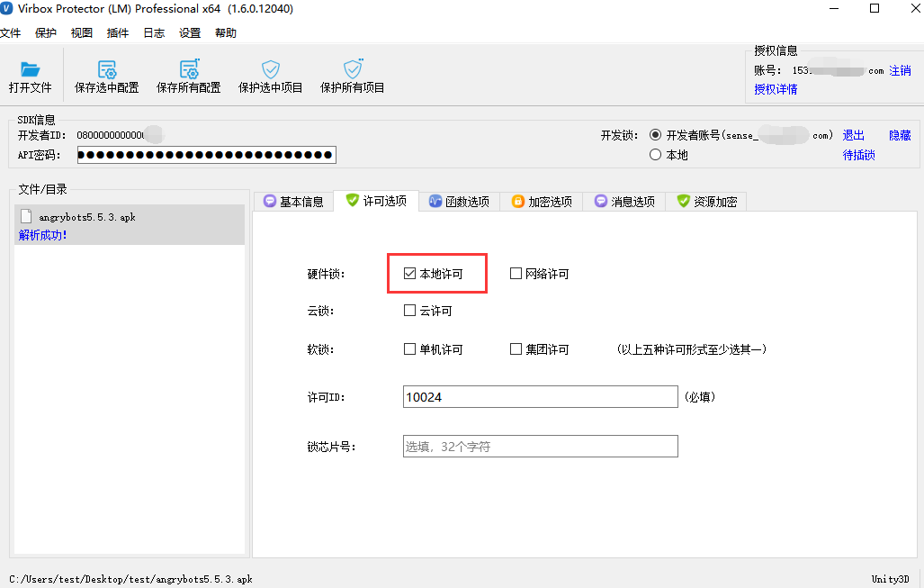The image size is (924, 588).
Task: Check the 单机许可 option
Action: pos(409,349)
